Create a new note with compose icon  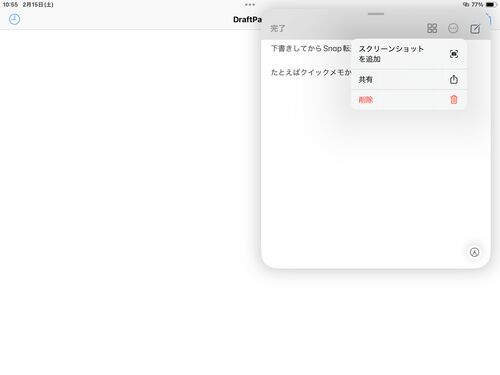pyautogui.click(x=475, y=29)
